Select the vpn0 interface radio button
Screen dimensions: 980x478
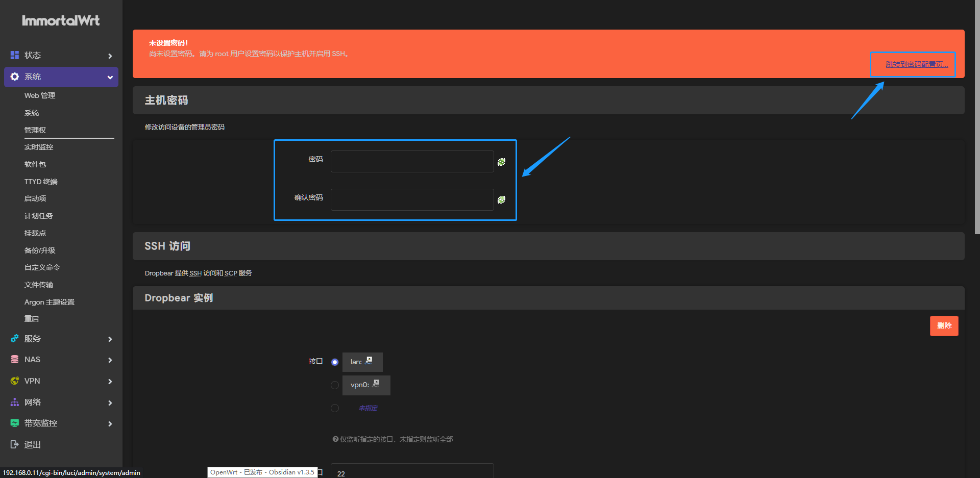335,385
